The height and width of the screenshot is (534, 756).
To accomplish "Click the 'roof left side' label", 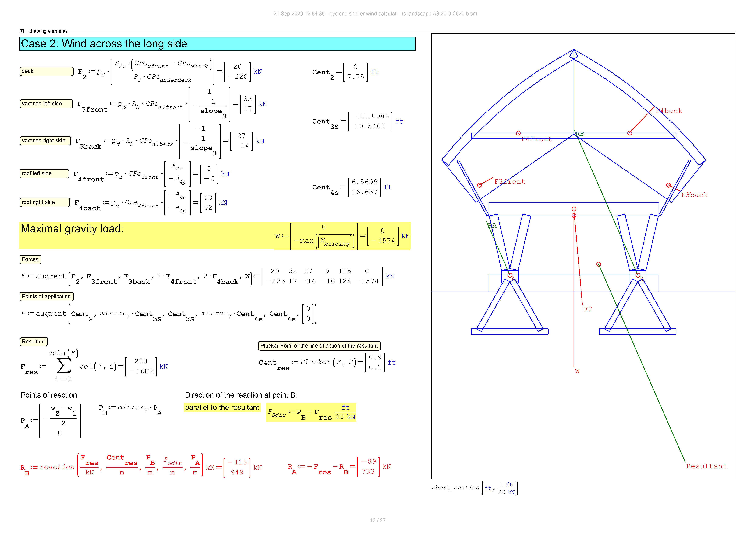I will click(x=44, y=174).
